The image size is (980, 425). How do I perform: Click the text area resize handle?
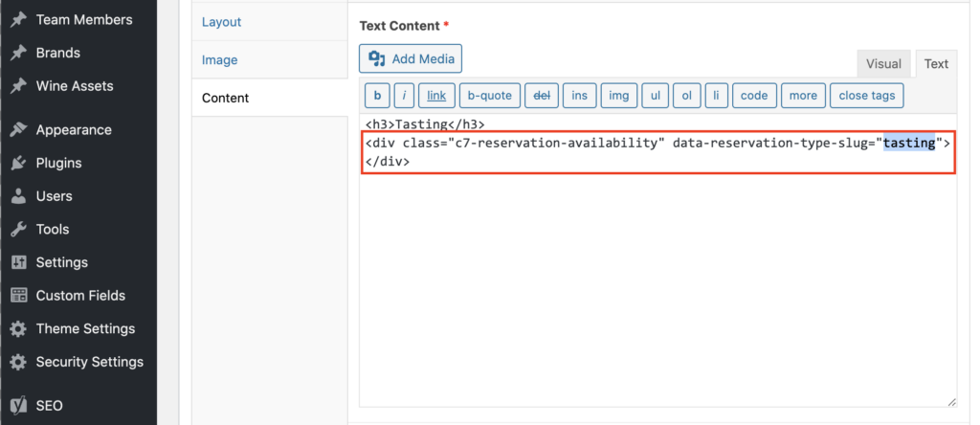pyautogui.click(x=951, y=403)
